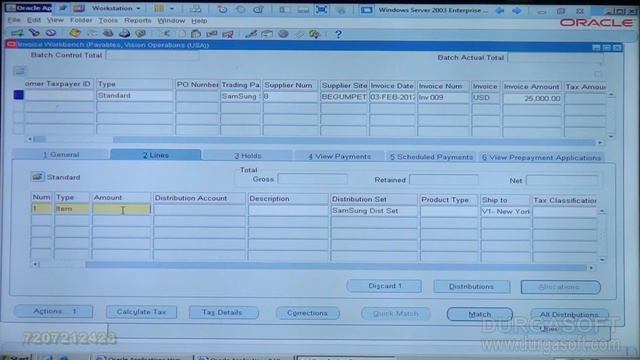Switch to the 3 Holds tab

[247, 156]
